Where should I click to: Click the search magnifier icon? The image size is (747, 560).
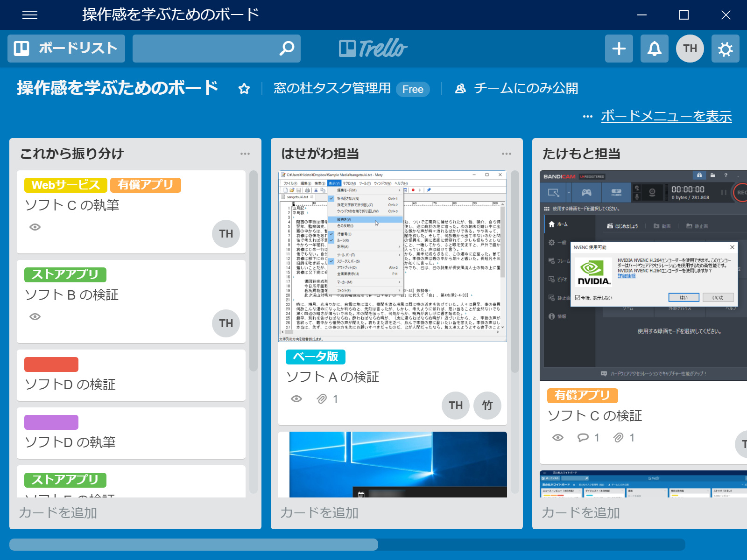point(287,48)
